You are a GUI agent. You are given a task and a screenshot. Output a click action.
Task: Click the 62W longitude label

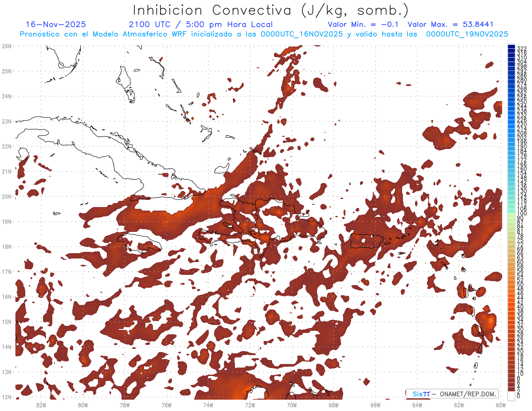tap(459, 405)
